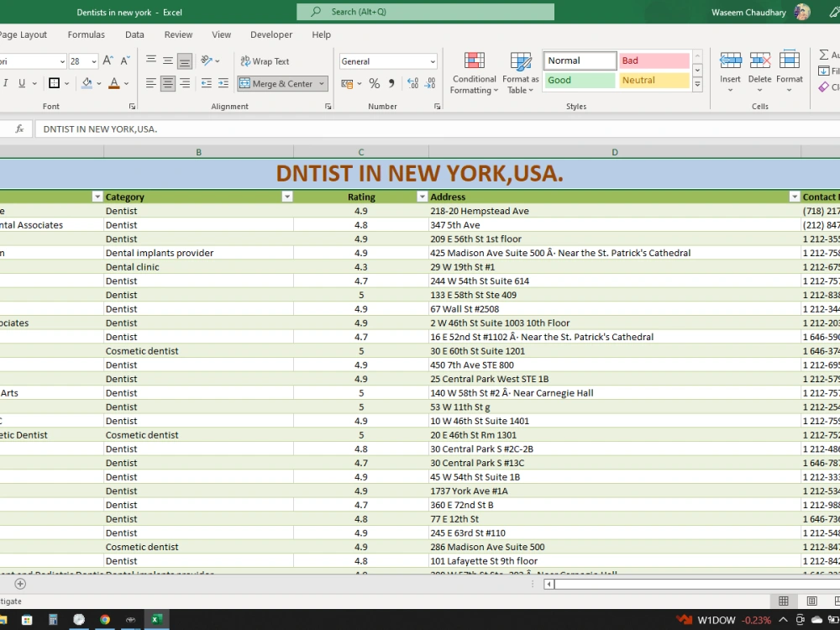This screenshot has width=840, height=630.
Task: Apply comma style
Action: click(391, 83)
